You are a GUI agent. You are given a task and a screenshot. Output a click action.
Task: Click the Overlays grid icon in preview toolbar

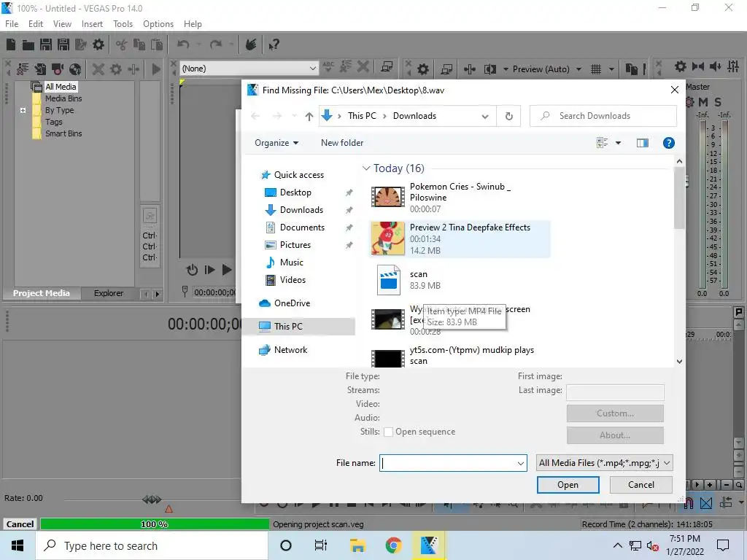click(x=596, y=69)
